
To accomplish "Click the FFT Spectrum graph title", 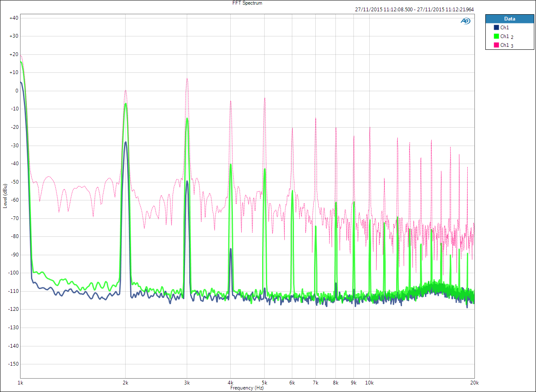I will click(247, 3).
